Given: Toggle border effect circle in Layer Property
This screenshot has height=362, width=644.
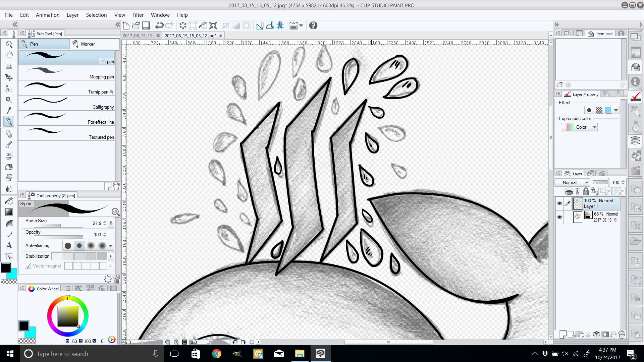Looking at the screenshot, I should [589, 110].
